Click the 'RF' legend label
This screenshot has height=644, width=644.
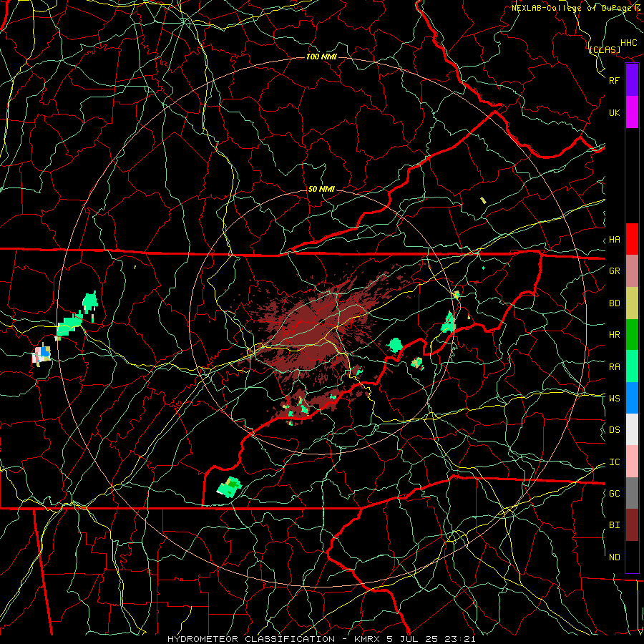click(x=614, y=80)
